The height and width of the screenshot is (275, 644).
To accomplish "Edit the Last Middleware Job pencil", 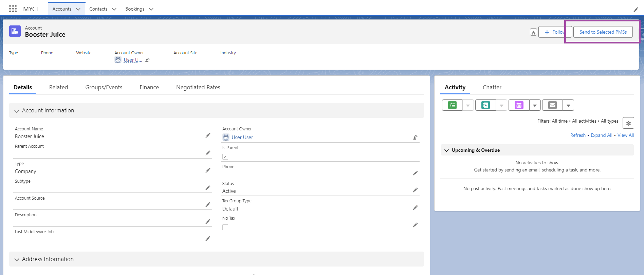I will [208, 239].
